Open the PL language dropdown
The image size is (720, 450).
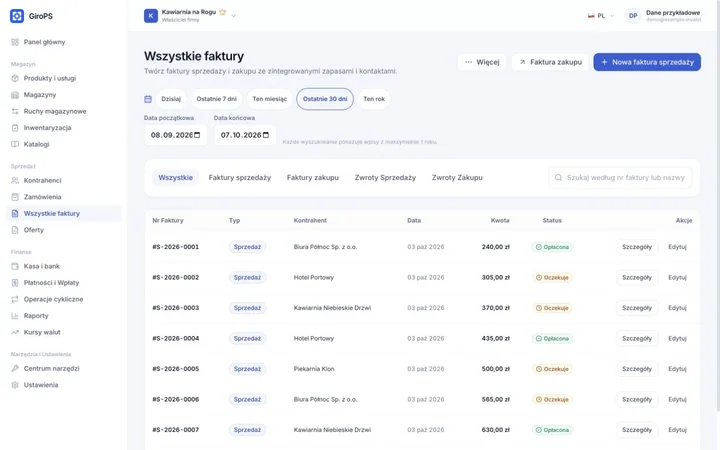coord(601,16)
